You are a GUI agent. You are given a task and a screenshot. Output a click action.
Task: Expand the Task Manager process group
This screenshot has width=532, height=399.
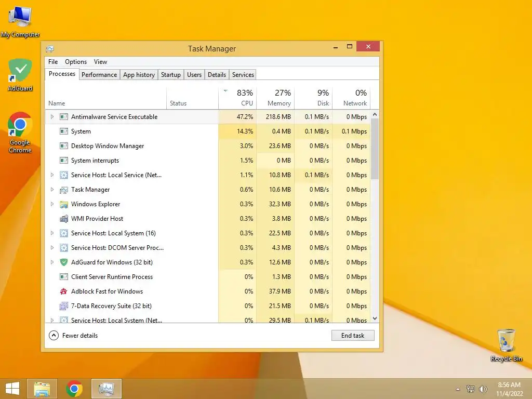click(52, 190)
